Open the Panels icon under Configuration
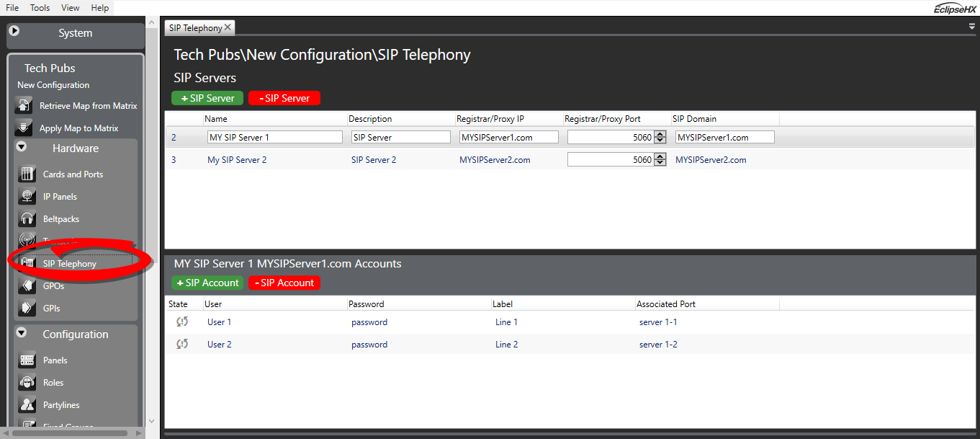Screen dimensions: 980x439 pyautogui.click(x=27, y=360)
